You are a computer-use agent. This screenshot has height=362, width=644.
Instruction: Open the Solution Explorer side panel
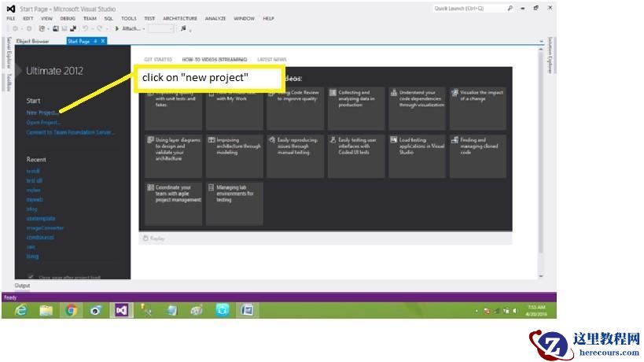pos(550,55)
